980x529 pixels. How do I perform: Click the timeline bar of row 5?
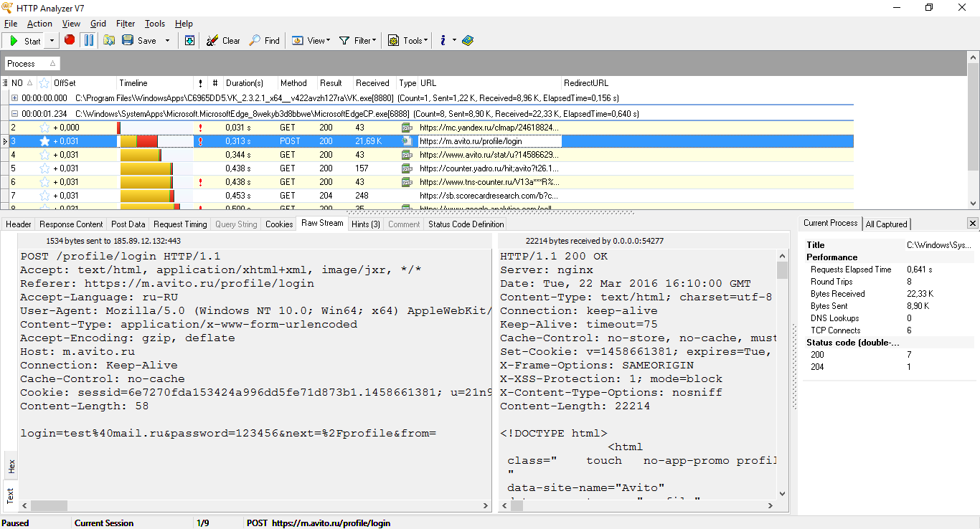(x=146, y=168)
